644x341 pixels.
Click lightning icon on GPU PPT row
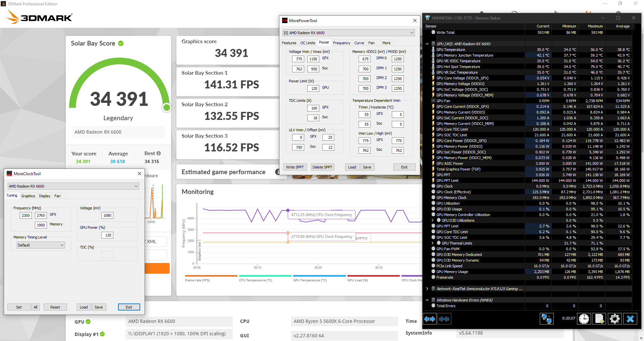click(x=433, y=175)
